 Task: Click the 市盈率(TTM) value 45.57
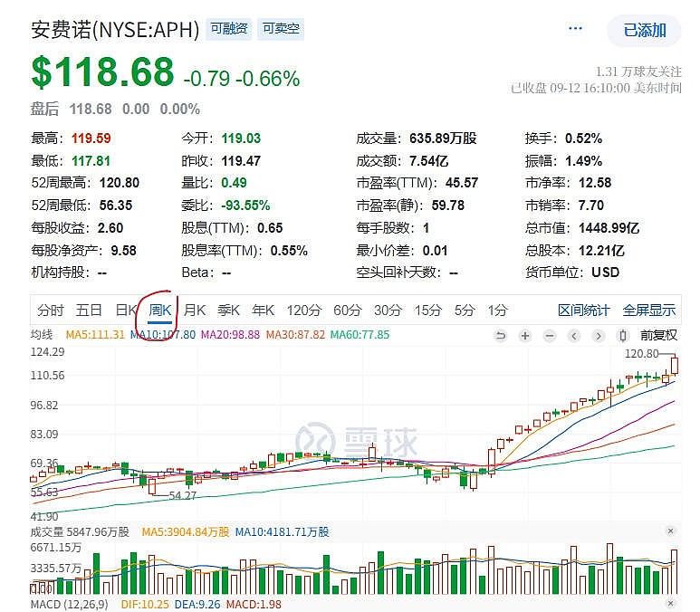click(462, 183)
